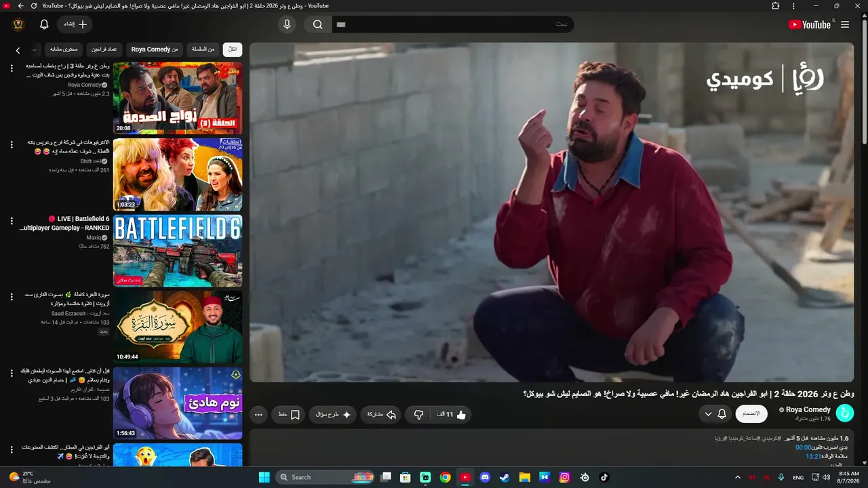Open Task View from the taskbar
This screenshot has height=488, width=868.
point(386,477)
